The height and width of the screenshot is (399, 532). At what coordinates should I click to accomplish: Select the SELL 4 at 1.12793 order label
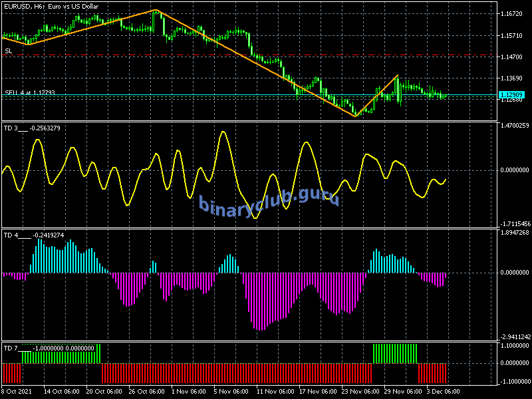click(30, 92)
